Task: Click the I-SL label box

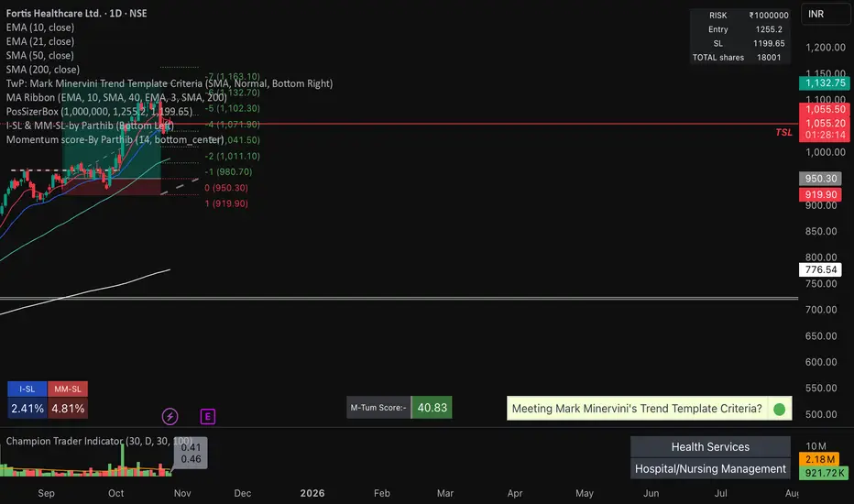Action: (x=27, y=389)
